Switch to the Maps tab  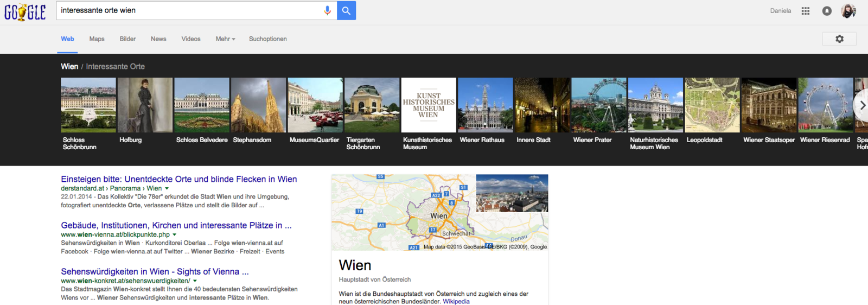[97, 39]
